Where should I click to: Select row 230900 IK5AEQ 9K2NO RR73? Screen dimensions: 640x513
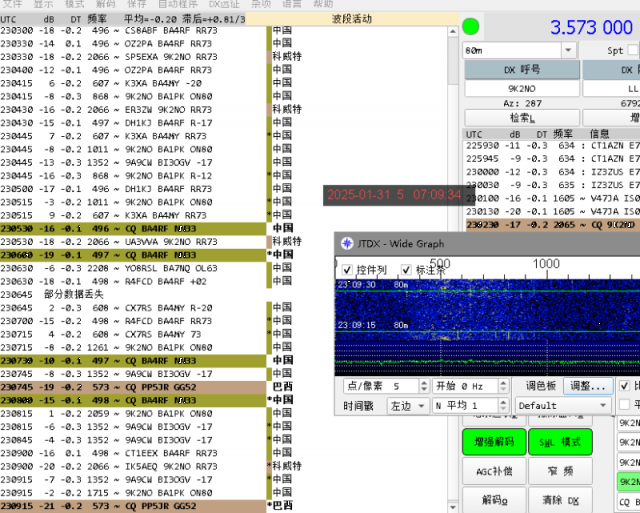[133, 466]
